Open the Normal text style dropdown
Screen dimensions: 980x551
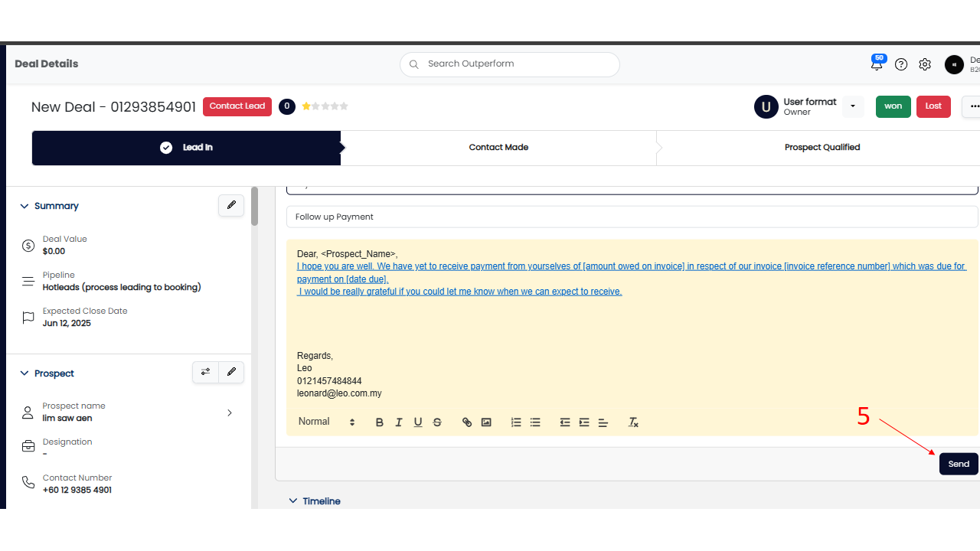tap(327, 422)
